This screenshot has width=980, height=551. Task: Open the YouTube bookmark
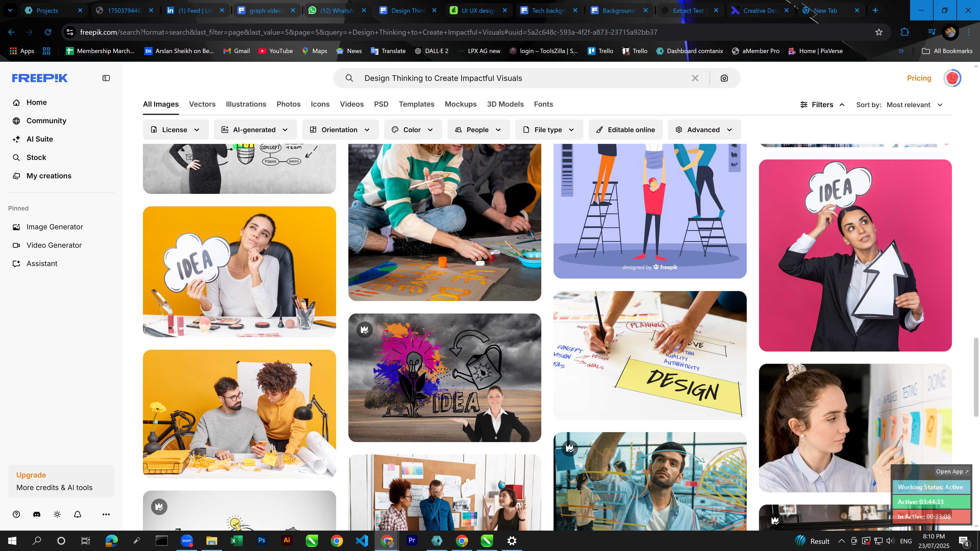click(275, 51)
